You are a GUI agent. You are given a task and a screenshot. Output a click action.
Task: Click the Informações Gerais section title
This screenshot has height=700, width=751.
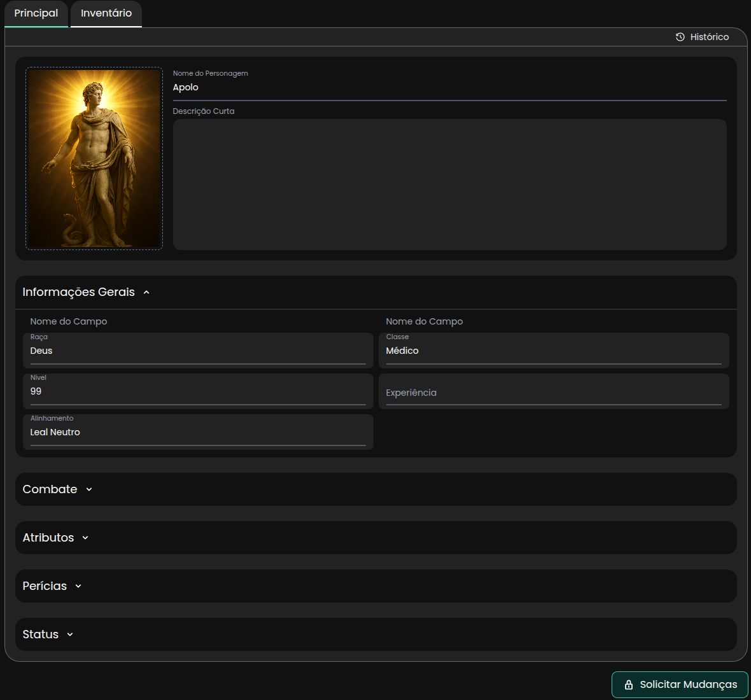pyautogui.click(x=79, y=292)
